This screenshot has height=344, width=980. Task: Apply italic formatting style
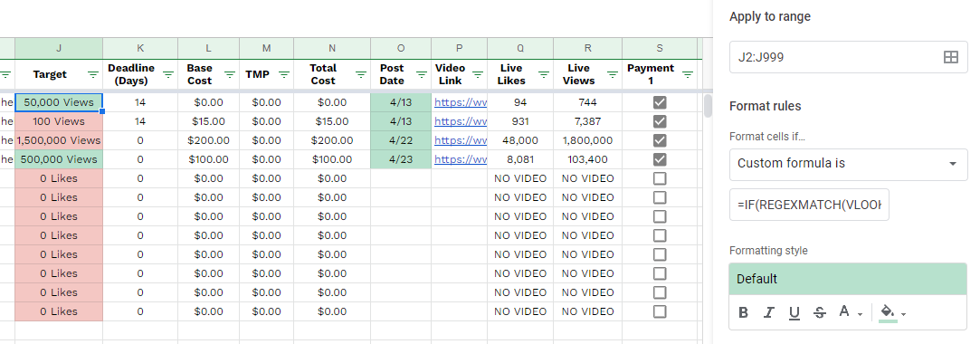tap(769, 312)
